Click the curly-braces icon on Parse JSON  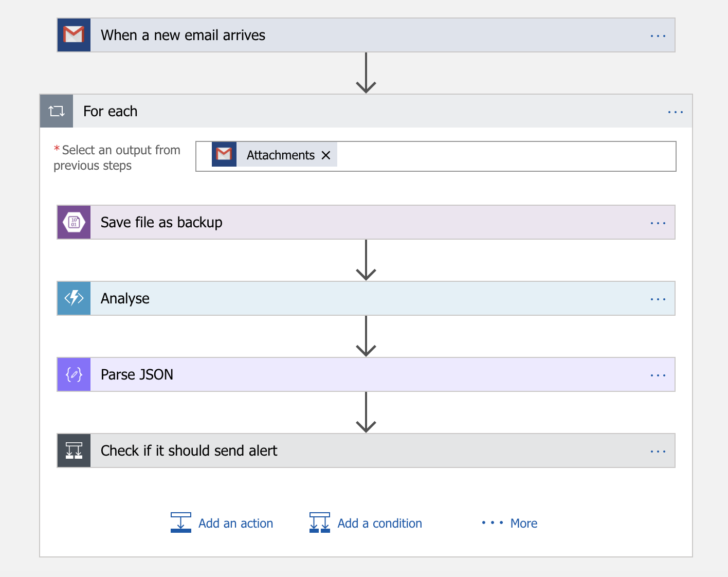pyautogui.click(x=74, y=374)
